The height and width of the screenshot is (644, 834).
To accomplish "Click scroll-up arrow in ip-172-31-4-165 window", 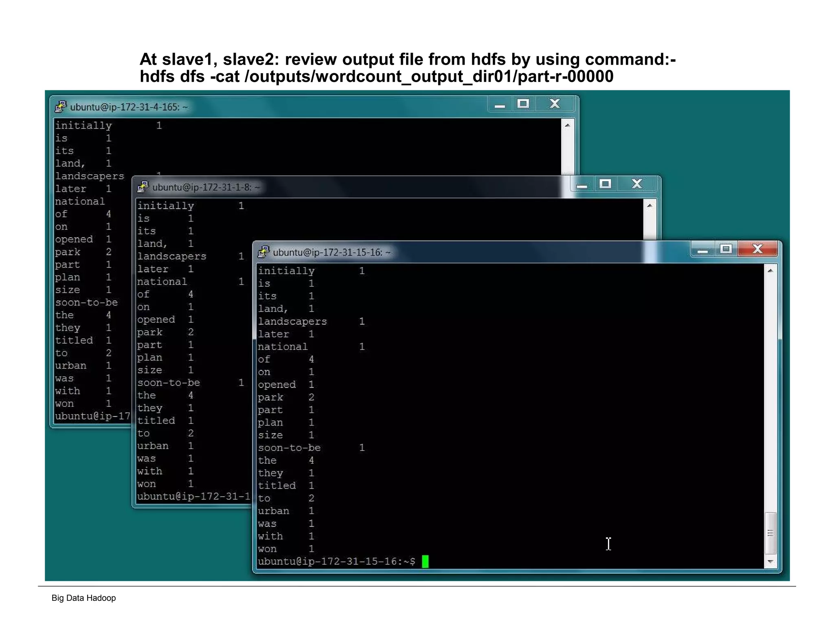I will tap(567, 125).
